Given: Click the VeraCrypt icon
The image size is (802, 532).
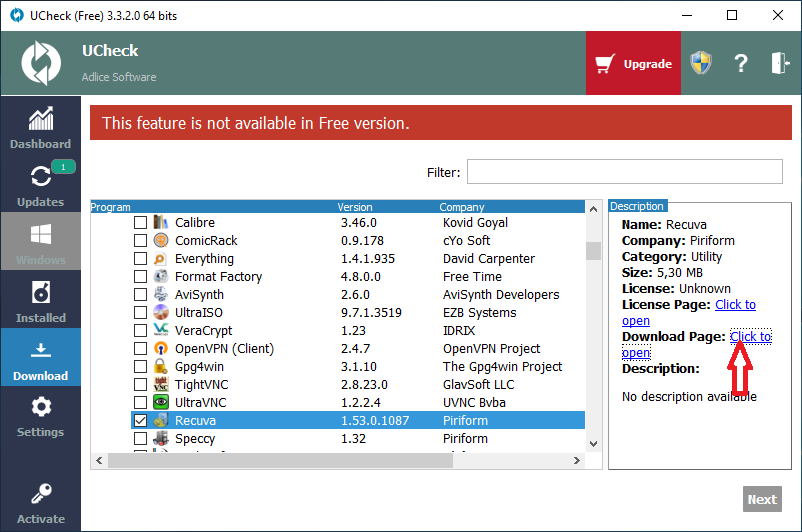Looking at the screenshot, I should tap(161, 330).
